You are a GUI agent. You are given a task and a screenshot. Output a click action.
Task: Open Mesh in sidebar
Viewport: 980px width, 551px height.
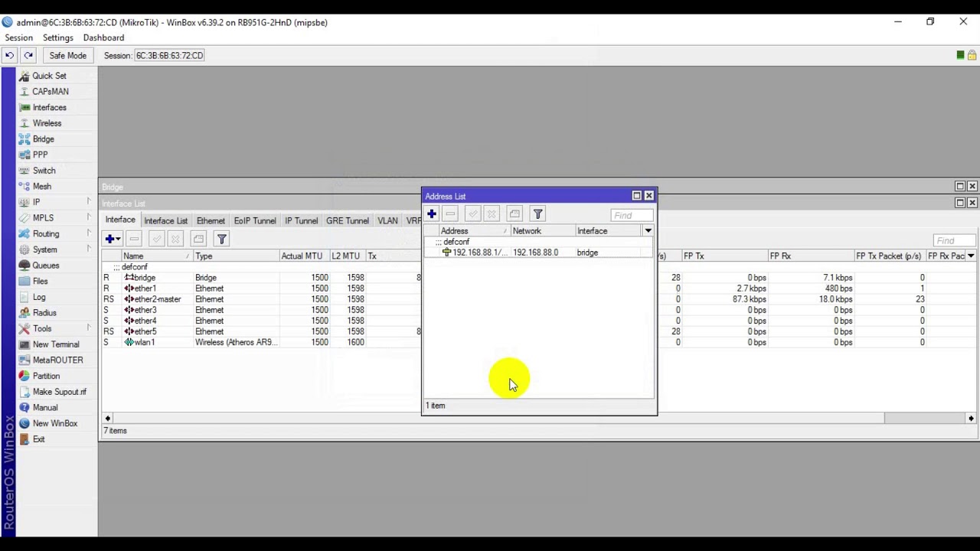point(41,187)
